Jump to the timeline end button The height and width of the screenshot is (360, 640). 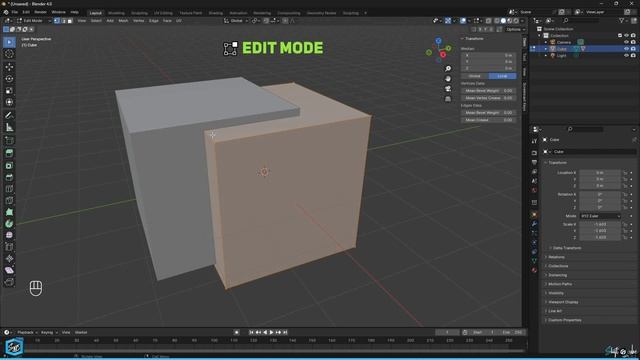[x=285, y=332]
